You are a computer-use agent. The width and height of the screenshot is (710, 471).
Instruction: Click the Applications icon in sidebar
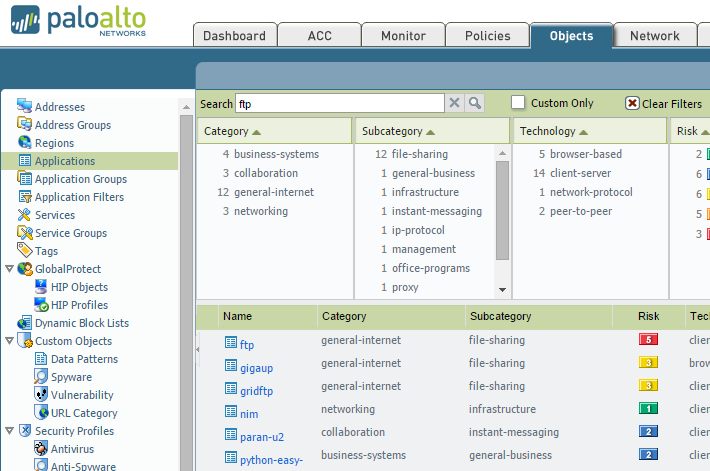[x=24, y=160]
